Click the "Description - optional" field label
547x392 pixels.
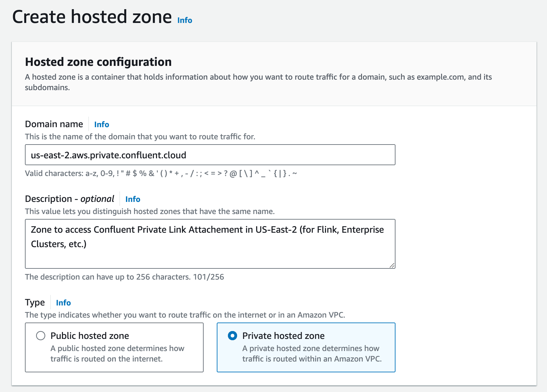pyautogui.click(x=70, y=199)
